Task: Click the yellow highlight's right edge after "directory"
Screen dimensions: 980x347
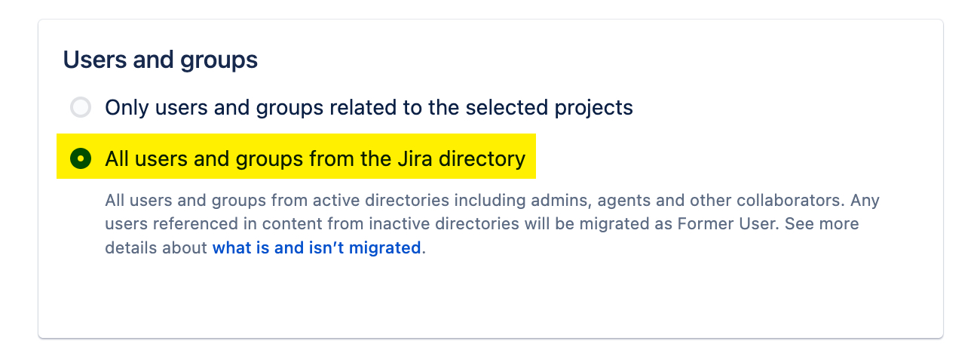Action: (531, 159)
